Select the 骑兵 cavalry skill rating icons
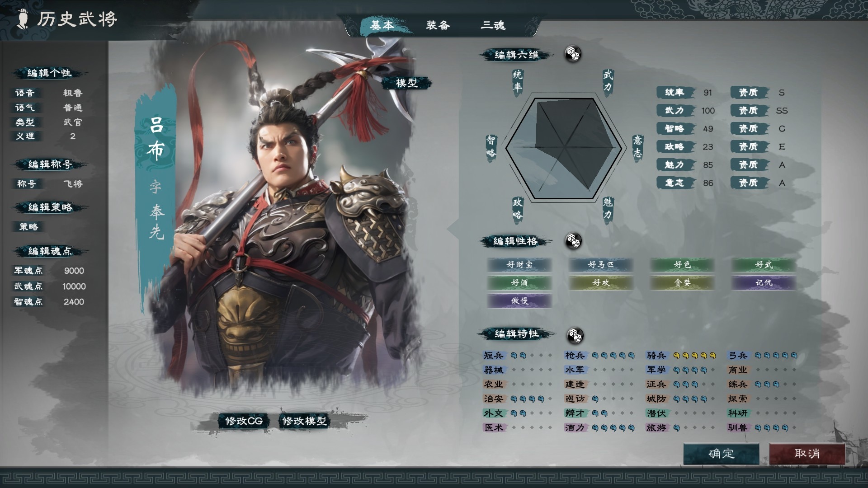Viewport: 868px width, 488px height. 694,356
